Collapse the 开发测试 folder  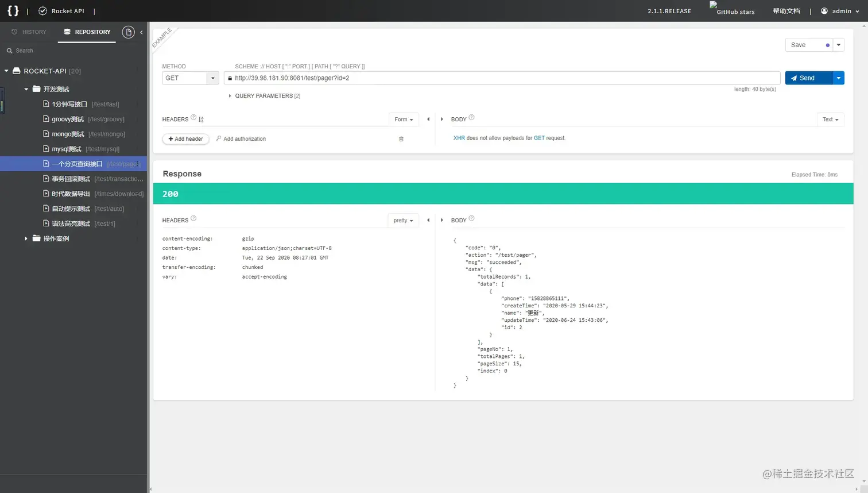(26, 89)
